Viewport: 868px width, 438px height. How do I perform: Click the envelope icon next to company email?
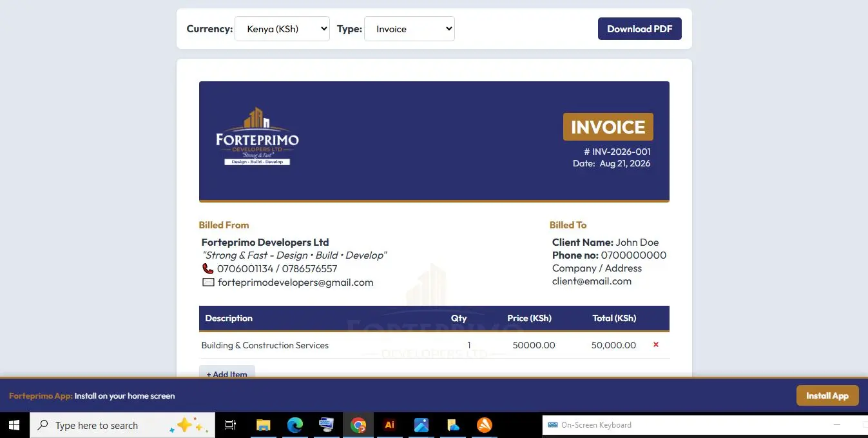pos(208,282)
